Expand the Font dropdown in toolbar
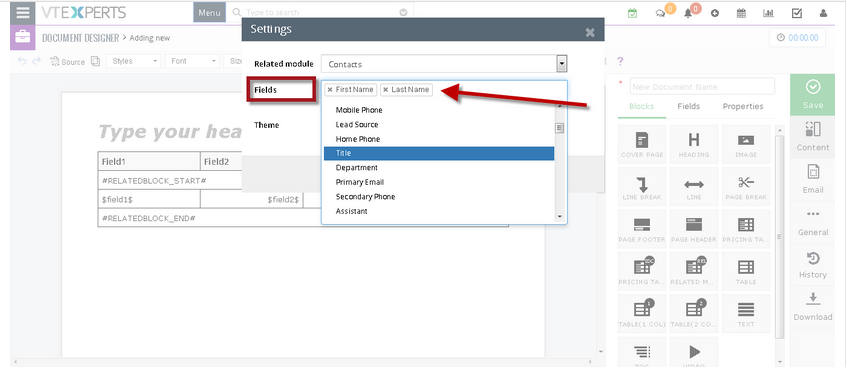 [x=192, y=61]
